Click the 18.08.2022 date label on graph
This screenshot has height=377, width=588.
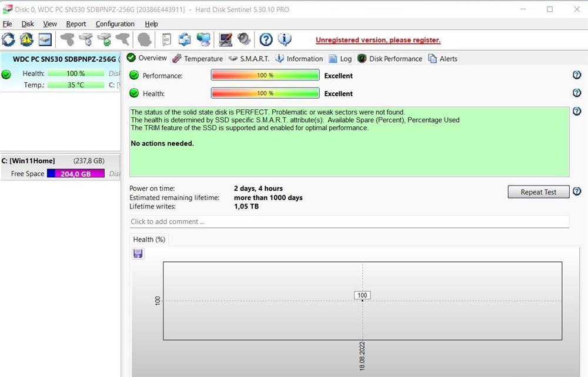tap(362, 356)
